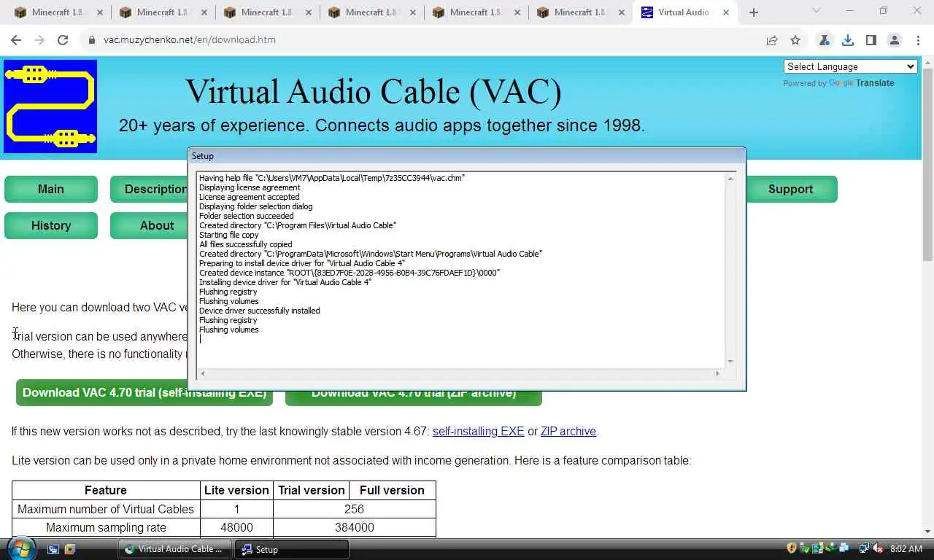Screen dimensions: 934x560
Task: Click the Setup log scroll down arrow
Action: 730,362
